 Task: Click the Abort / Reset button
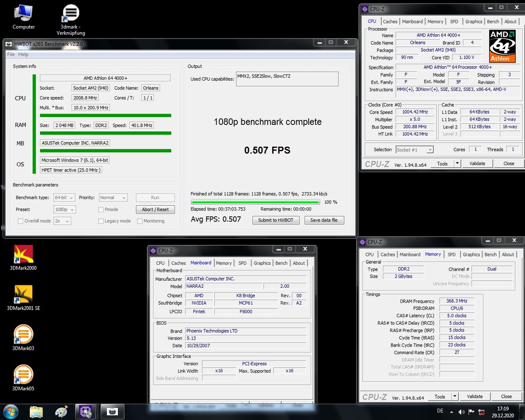tap(155, 210)
